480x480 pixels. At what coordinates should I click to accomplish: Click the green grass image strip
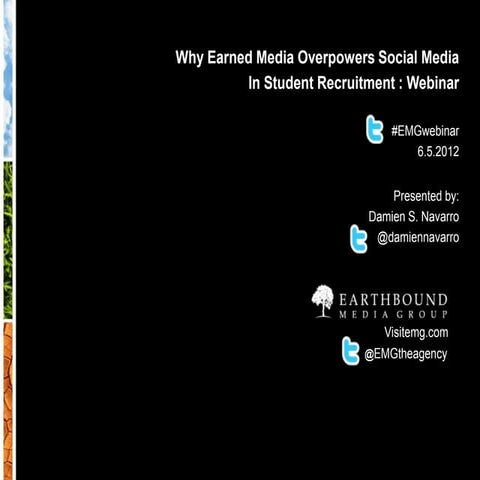point(8,240)
